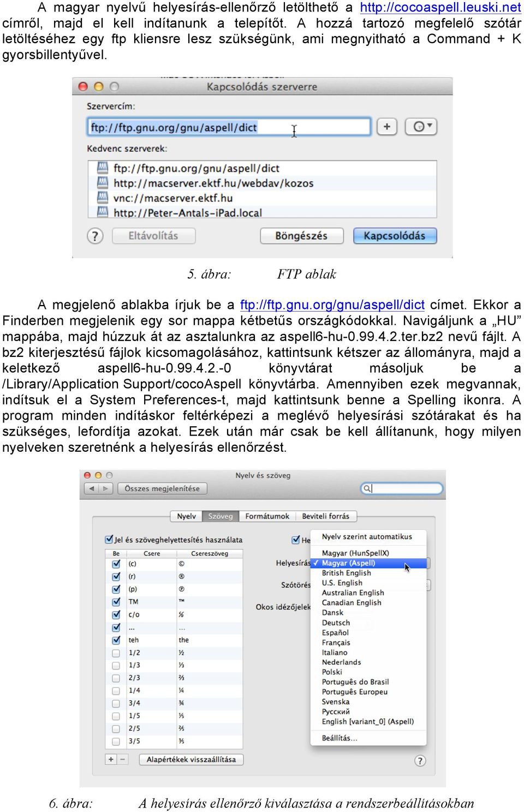The image size is (524, 812).
Task: Choose Italiano from the menu
Action: [x=368, y=652]
